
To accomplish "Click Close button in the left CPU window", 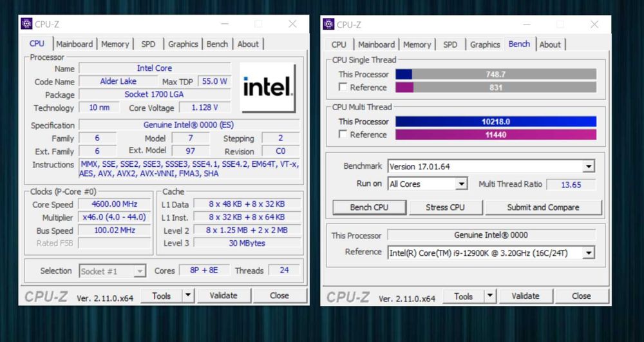I will [279, 295].
